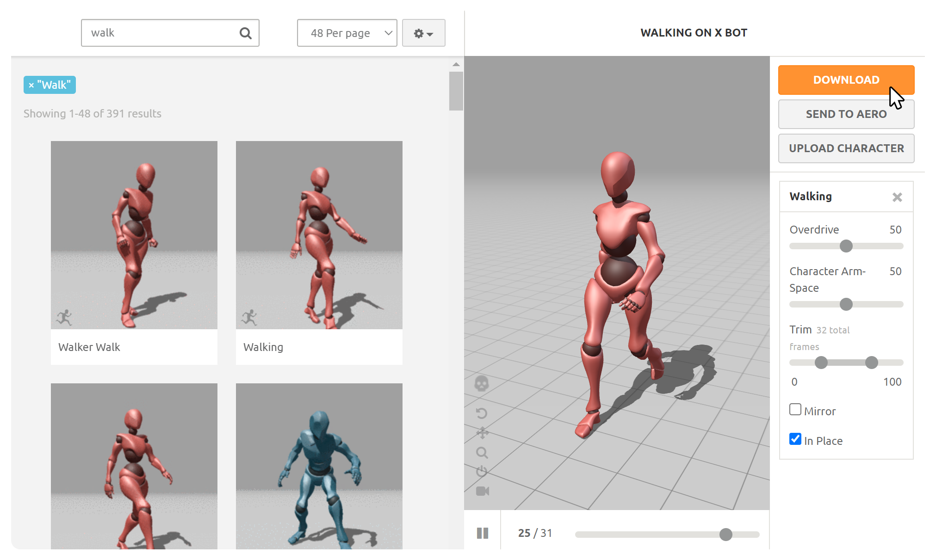The height and width of the screenshot is (560, 936).
Task: Click the results list scrollbar thumb
Action: click(x=456, y=91)
